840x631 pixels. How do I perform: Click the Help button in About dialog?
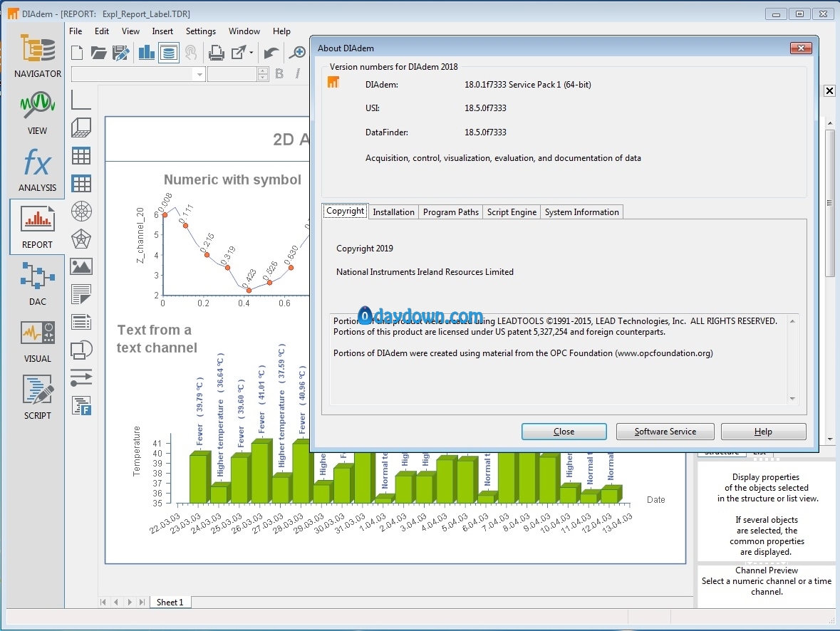tap(763, 432)
